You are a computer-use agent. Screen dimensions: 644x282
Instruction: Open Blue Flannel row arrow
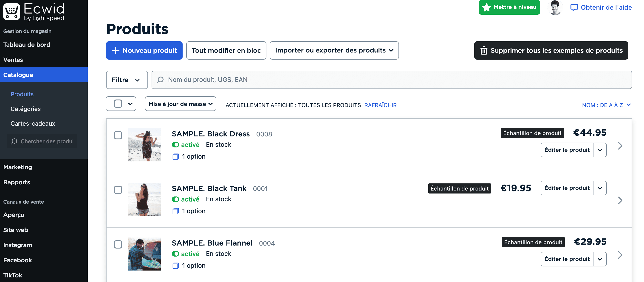coord(620,255)
